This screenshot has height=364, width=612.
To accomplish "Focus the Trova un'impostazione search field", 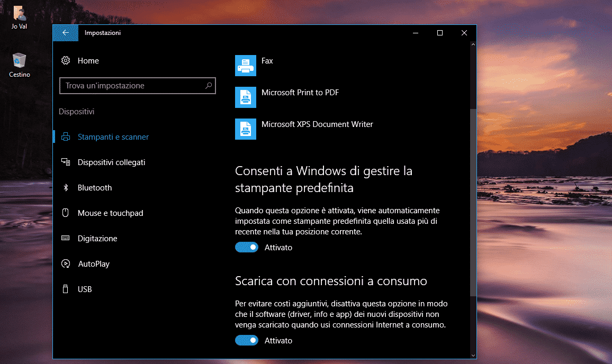I will (138, 85).
